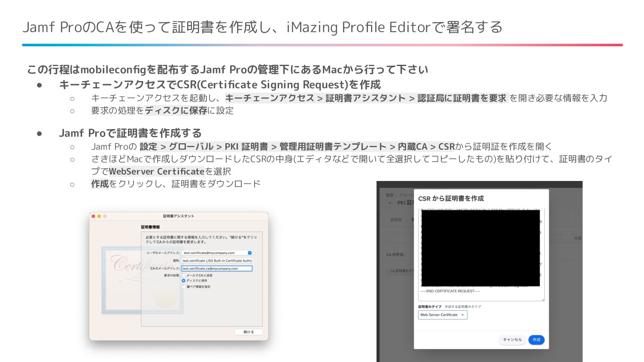Click the 証明書情報 heading in the assistant
This screenshot has width=644, height=362.
point(150,227)
